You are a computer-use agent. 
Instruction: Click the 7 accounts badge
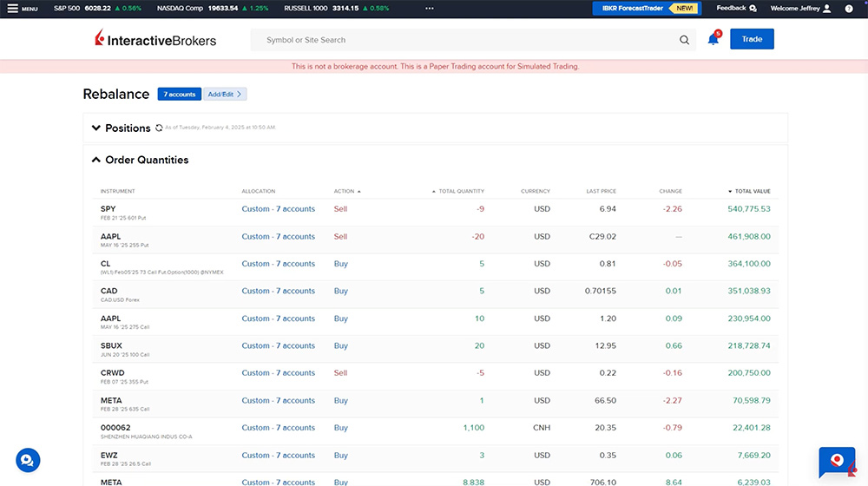[180, 94]
